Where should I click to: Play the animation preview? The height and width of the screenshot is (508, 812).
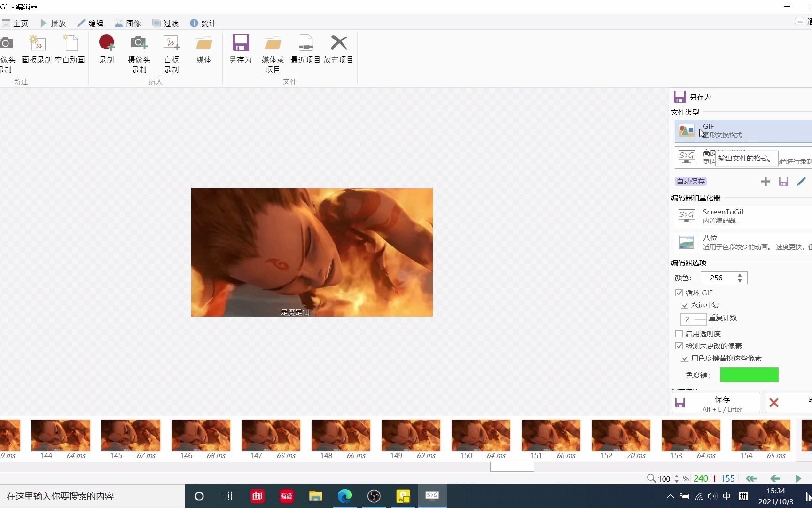[798, 478]
